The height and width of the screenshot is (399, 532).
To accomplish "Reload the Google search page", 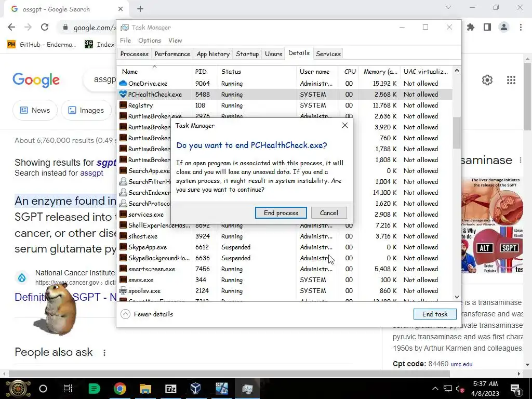I will [x=45, y=27].
